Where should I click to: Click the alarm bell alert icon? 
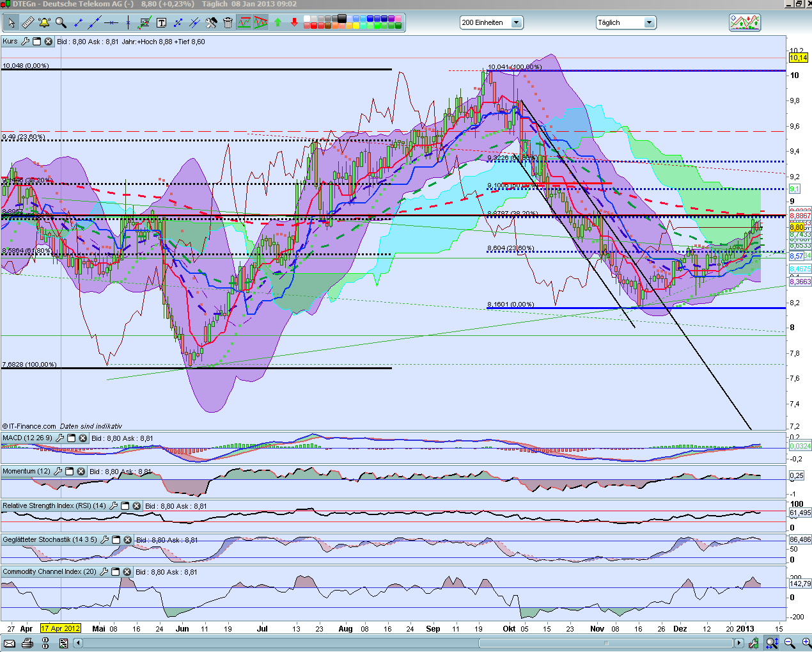click(44, 23)
